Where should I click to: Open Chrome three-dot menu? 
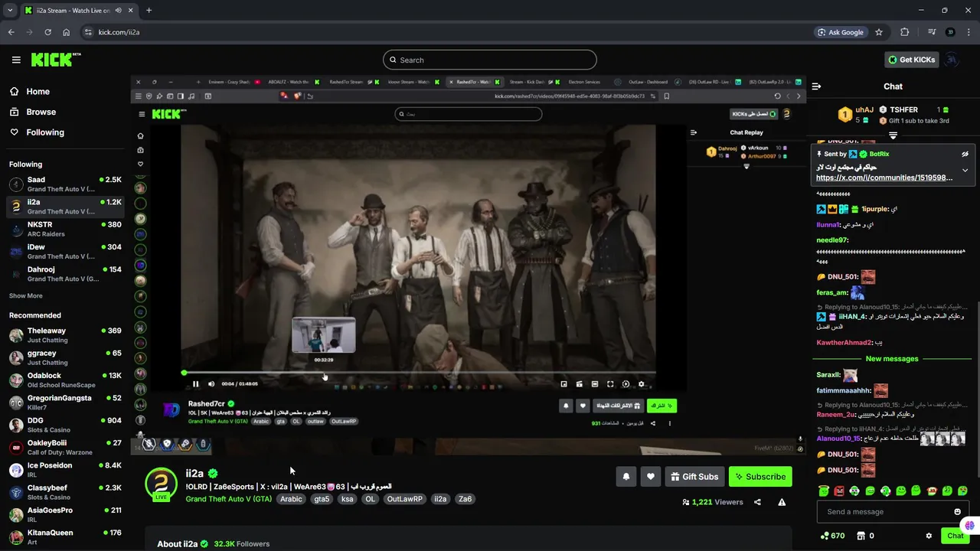point(969,32)
